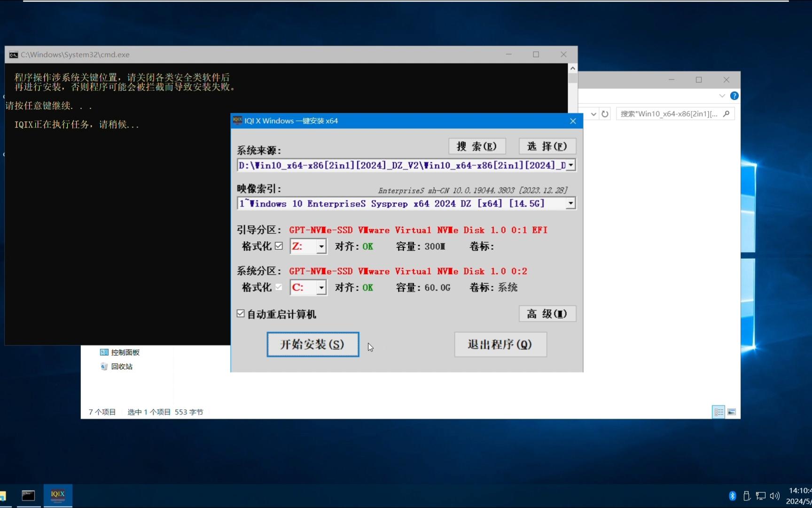This screenshot has height=508, width=812.
Task: Maximize the Explorer window
Action: pos(699,80)
